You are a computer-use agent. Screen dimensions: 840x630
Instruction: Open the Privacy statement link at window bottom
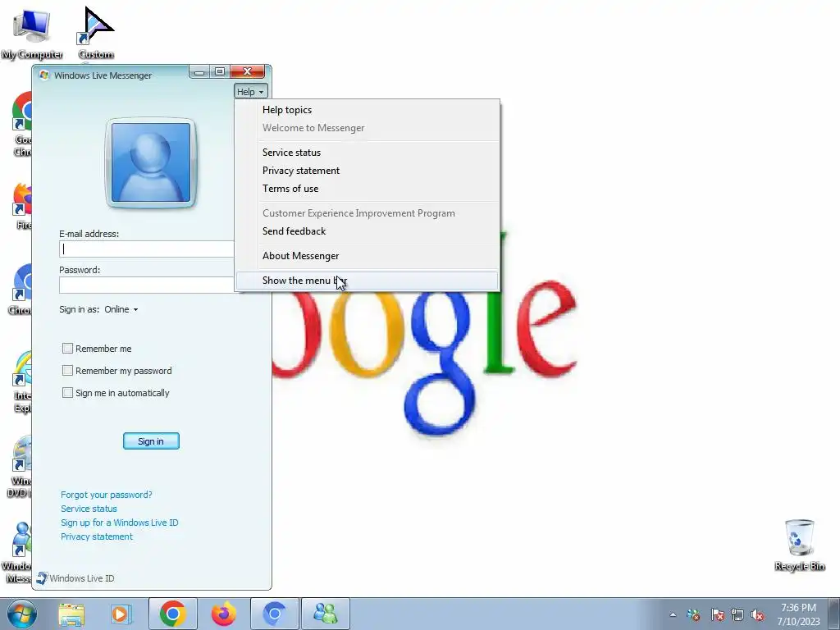(97, 536)
